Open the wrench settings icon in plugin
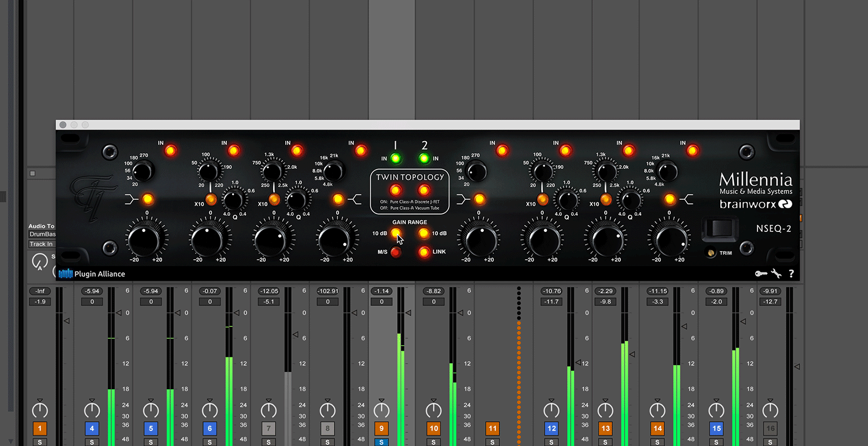 click(x=776, y=274)
